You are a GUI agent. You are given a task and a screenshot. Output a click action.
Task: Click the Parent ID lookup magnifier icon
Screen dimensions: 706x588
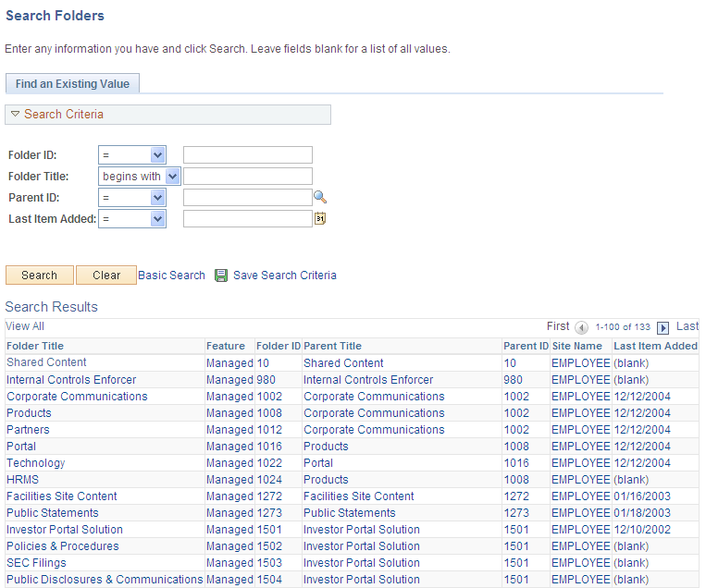pyautogui.click(x=320, y=197)
